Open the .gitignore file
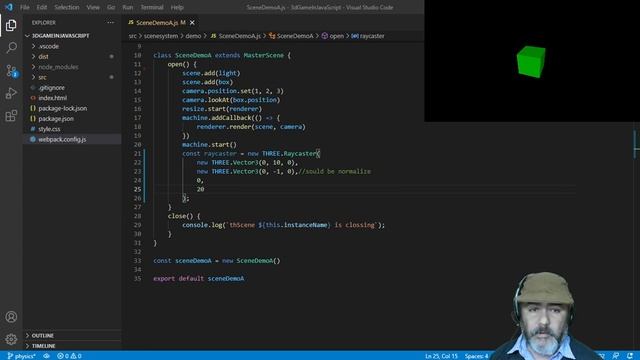640x360 pixels. click(x=51, y=87)
